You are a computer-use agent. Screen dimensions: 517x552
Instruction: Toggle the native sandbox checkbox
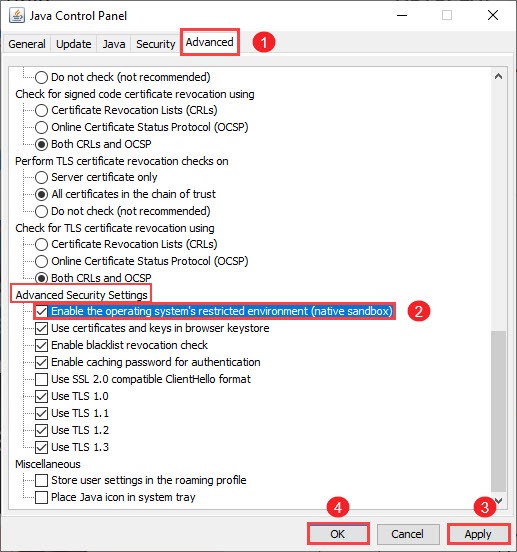42,311
